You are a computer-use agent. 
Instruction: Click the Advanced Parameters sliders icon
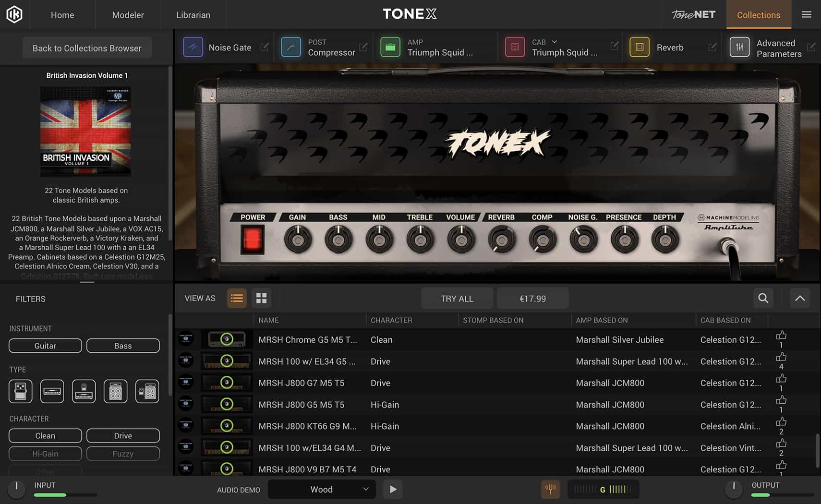pos(739,47)
